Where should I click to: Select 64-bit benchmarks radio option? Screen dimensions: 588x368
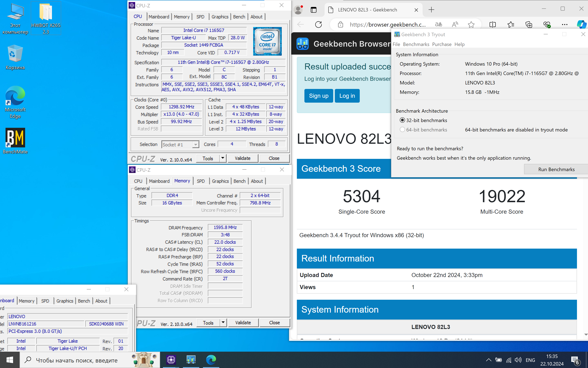pyautogui.click(x=402, y=130)
